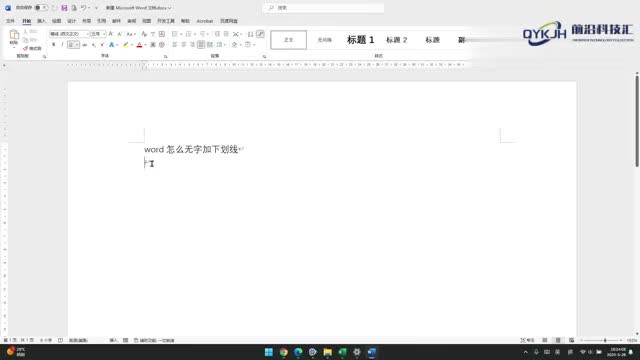640x360 pixels.
Task: Click the Save icon in quick access toolbar
Action: pos(64,8)
